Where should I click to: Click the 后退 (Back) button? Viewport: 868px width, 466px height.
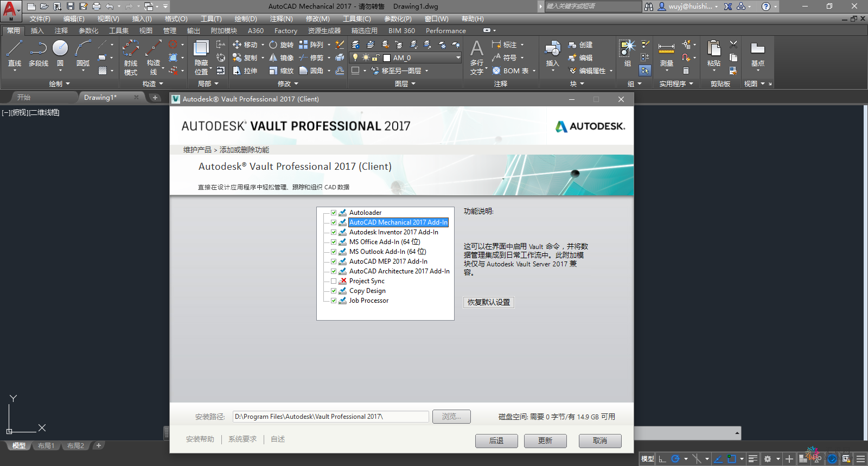click(x=496, y=441)
